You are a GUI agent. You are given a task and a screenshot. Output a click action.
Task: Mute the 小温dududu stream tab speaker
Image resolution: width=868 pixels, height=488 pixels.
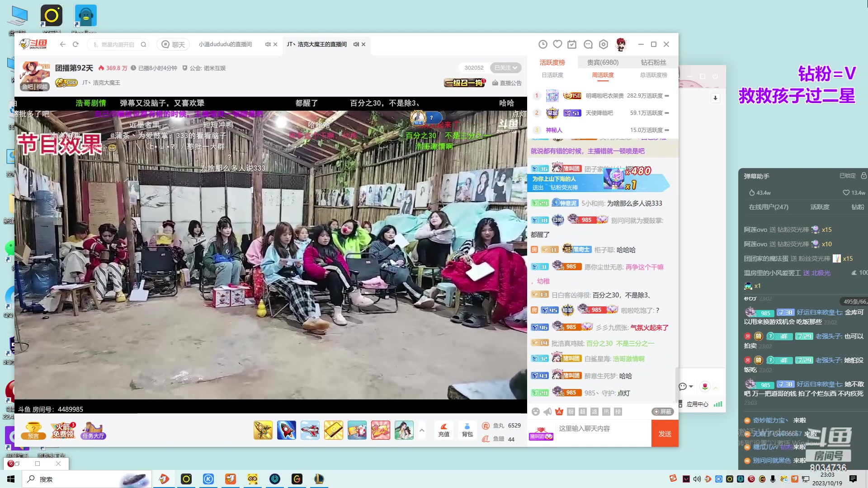tap(268, 44)
